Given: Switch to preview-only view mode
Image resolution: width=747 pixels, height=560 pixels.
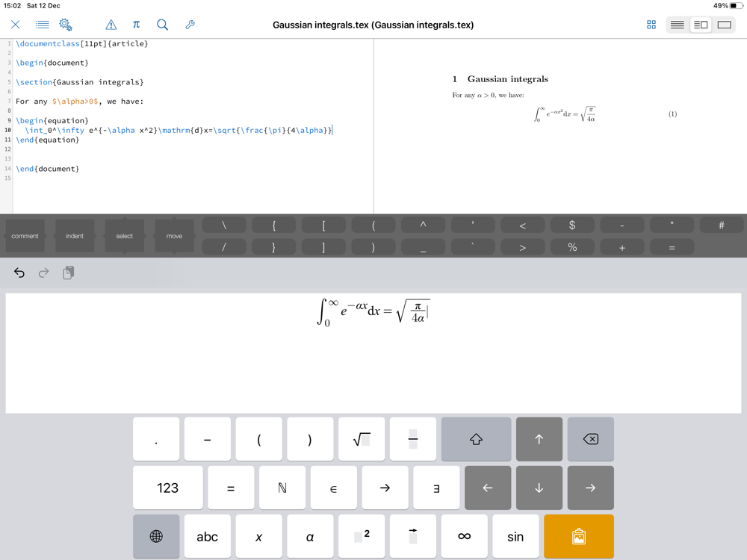Looking at the screenshot, I should (x=724, y=25).
